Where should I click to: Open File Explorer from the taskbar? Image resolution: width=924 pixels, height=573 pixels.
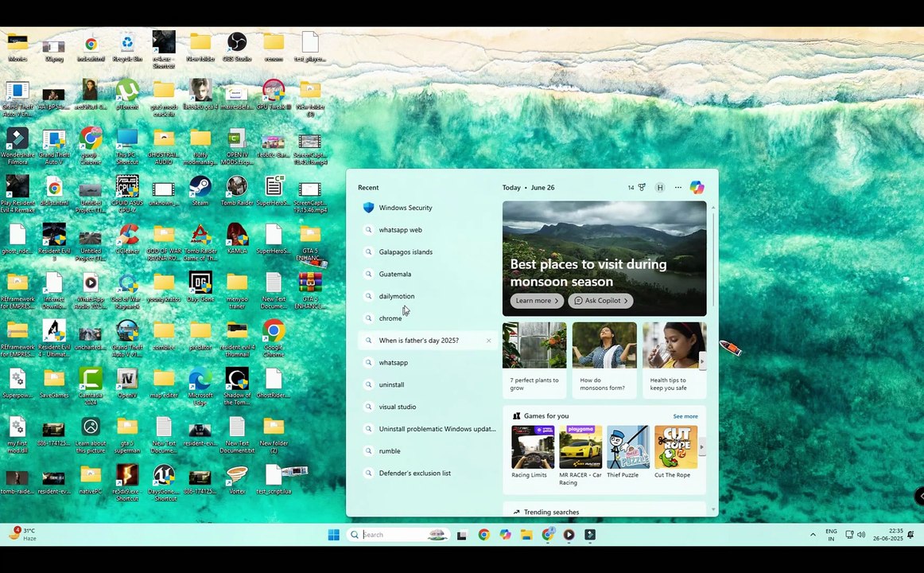pyautogui.click(x=526, y=535)
